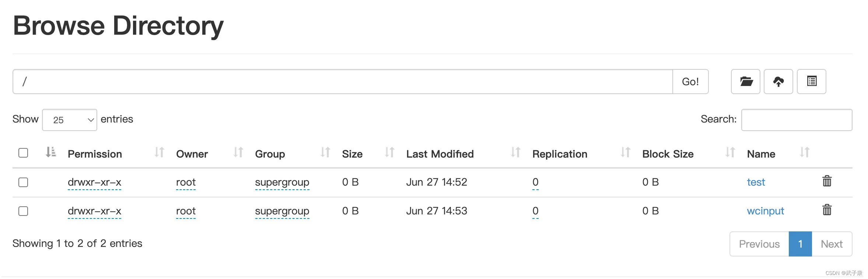Viewport: 868px width, 279px height.
Task: Open the Show entries dropdown
Action: point(70,120)
